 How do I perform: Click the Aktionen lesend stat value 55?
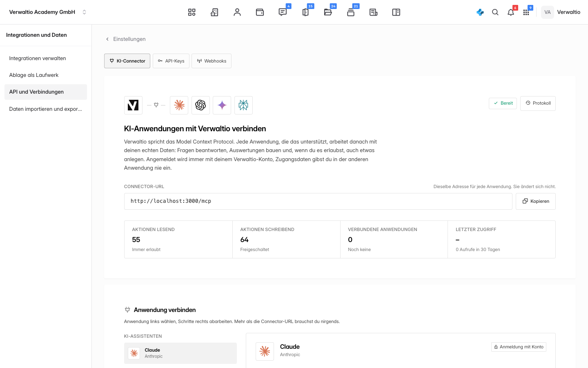[136, 240]
